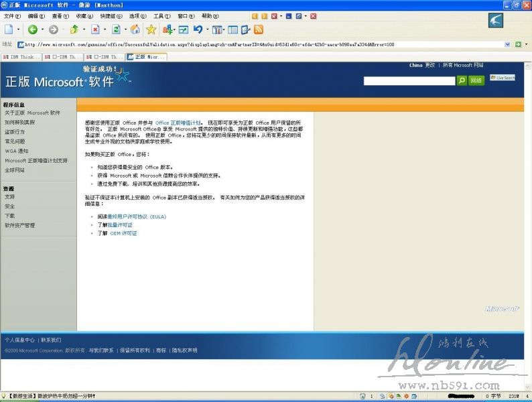532x402 pixels.
Task: Click the green 网络 search scope button
Action: click(476, 80)
